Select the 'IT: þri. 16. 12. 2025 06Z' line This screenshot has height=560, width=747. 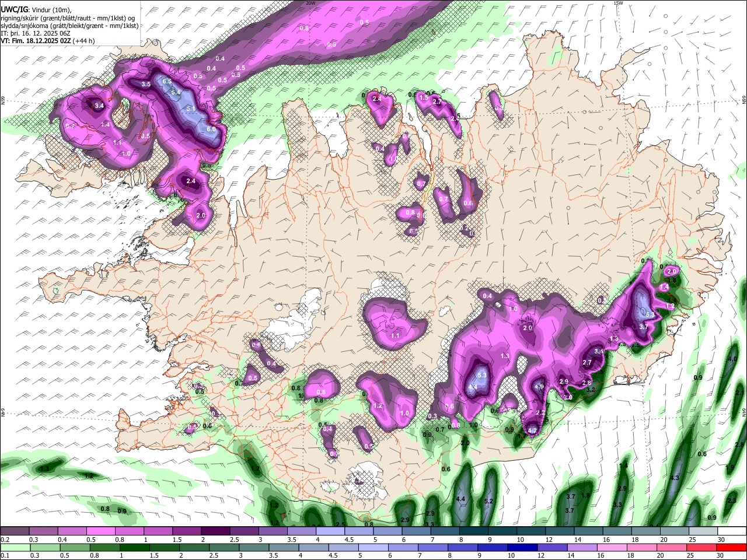point(36,33)
